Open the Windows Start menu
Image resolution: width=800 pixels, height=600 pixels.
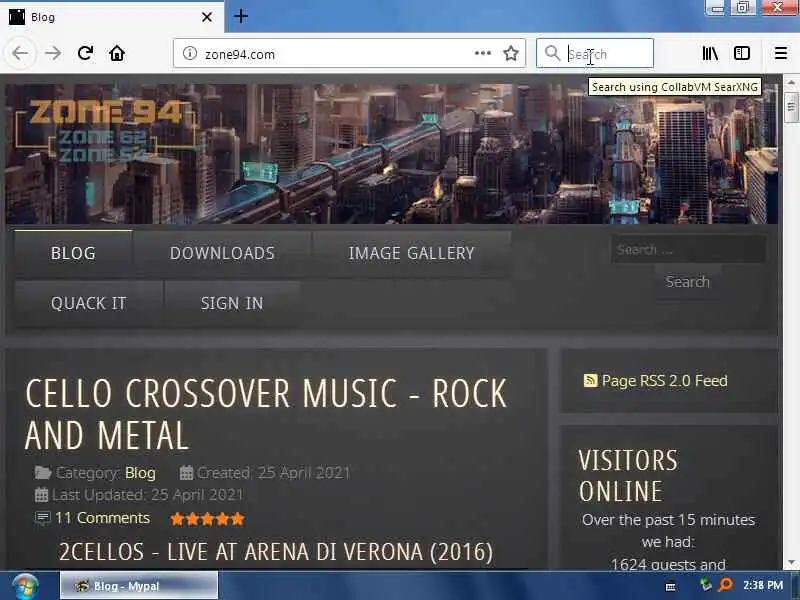26,587
